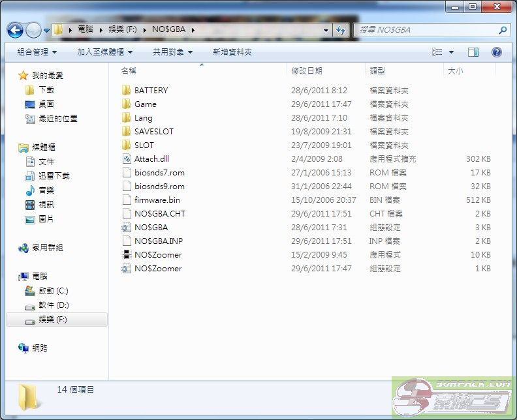Click the search NO$GBA input field
517x420 pixels.
point(427,30)
